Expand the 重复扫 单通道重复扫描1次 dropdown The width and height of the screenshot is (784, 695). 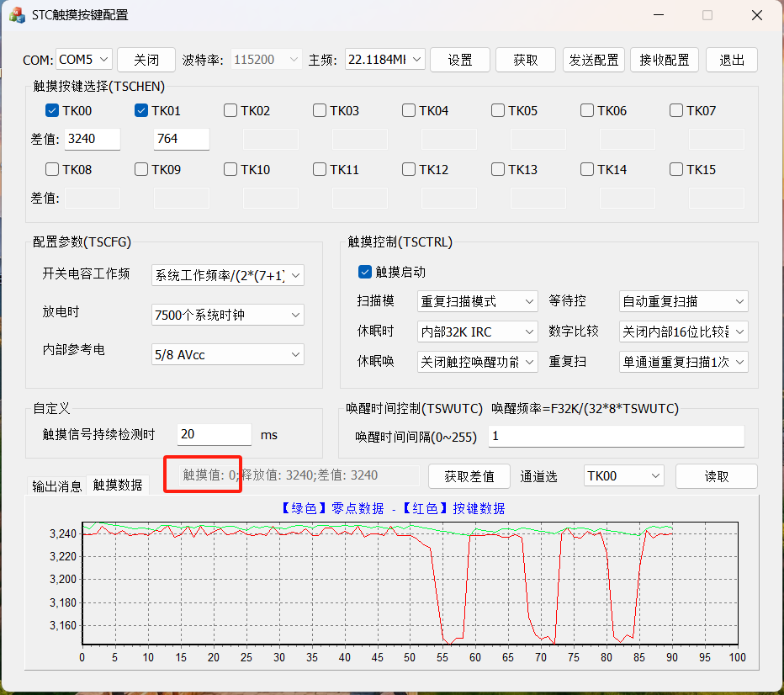(x=684, y=362)
